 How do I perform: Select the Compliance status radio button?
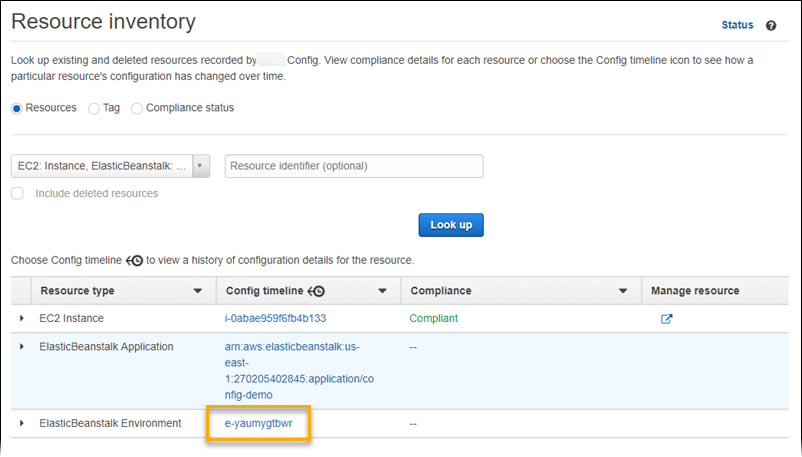(137, 108)
